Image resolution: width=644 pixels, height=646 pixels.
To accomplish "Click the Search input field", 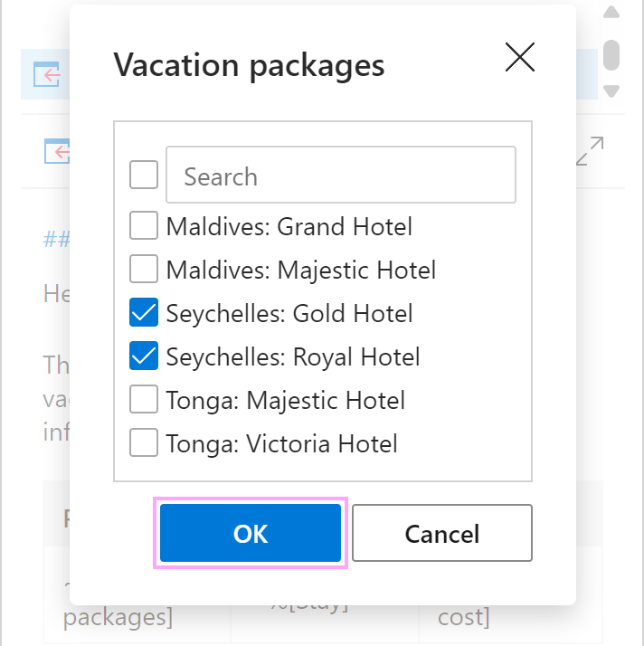I will coord(341,175).
